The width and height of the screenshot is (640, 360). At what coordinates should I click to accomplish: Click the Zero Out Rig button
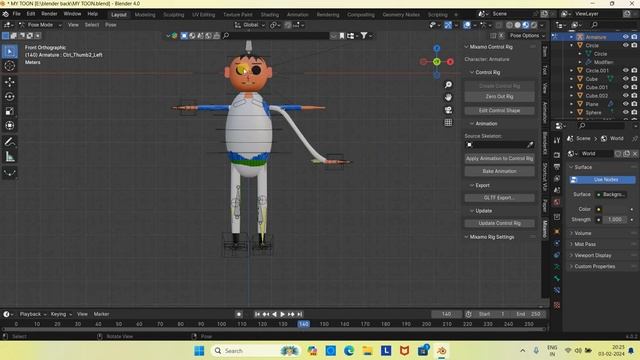499,97
